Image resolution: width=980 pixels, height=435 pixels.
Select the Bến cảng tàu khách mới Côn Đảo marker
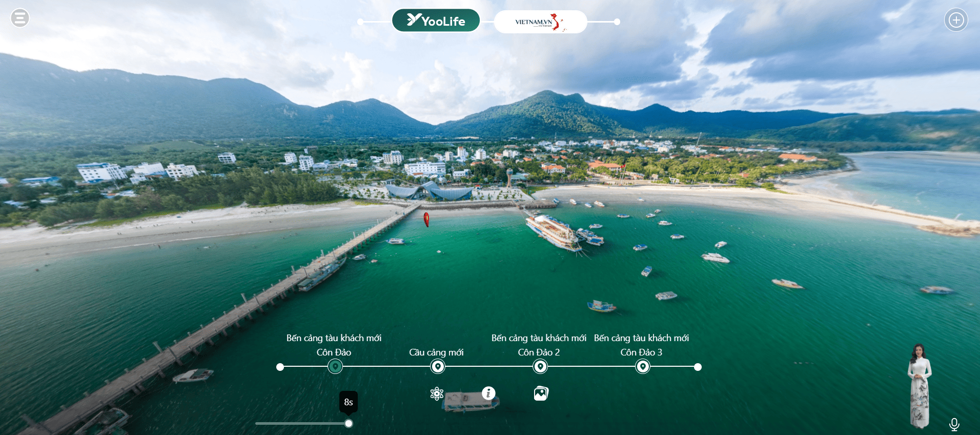pos(335,367)
